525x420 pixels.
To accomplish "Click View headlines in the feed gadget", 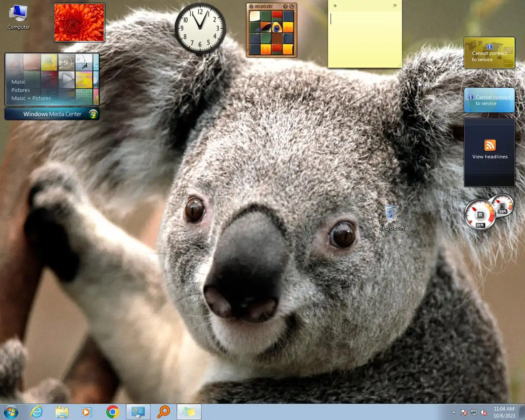I will pyautogui.click(x=490, y=157).
